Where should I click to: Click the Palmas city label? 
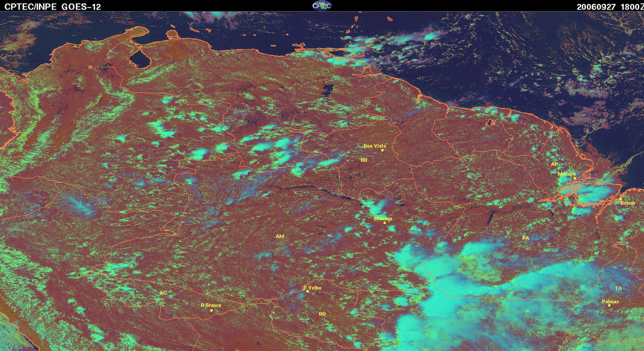tap(610, 302)
